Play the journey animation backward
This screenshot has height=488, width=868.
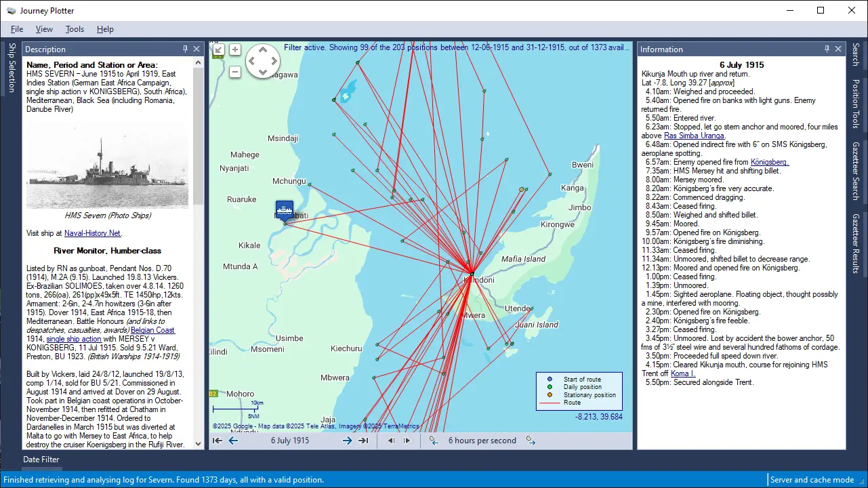[391, 441]
